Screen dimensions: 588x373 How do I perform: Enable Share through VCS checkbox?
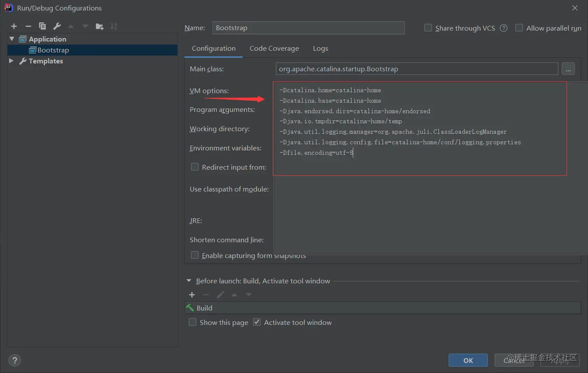click(x=428, y=28)
